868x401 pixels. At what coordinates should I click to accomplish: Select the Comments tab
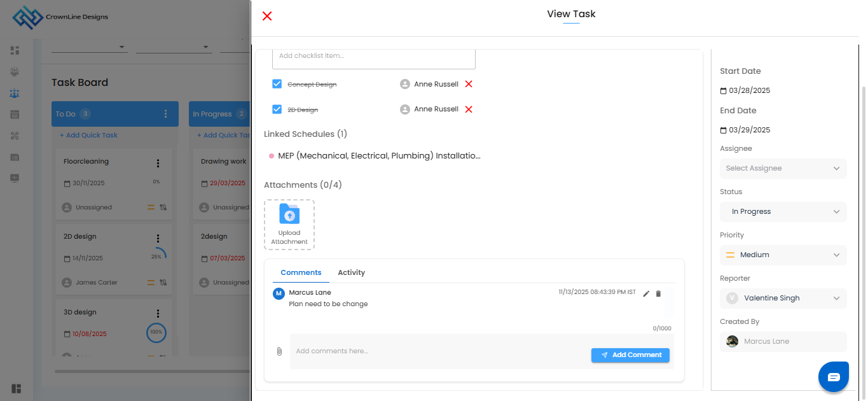click(x=301, y=272)
